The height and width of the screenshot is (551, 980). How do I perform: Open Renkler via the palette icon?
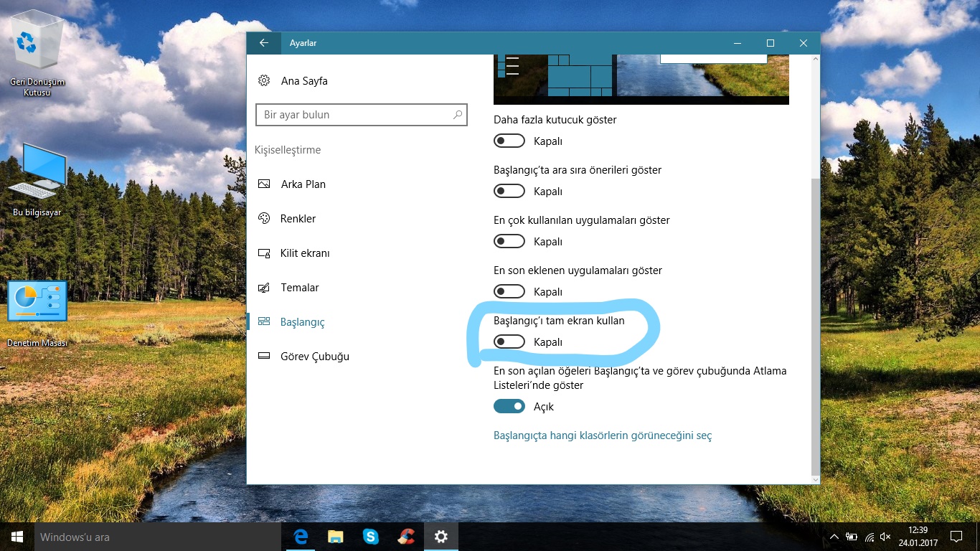[x=264, y=219]
